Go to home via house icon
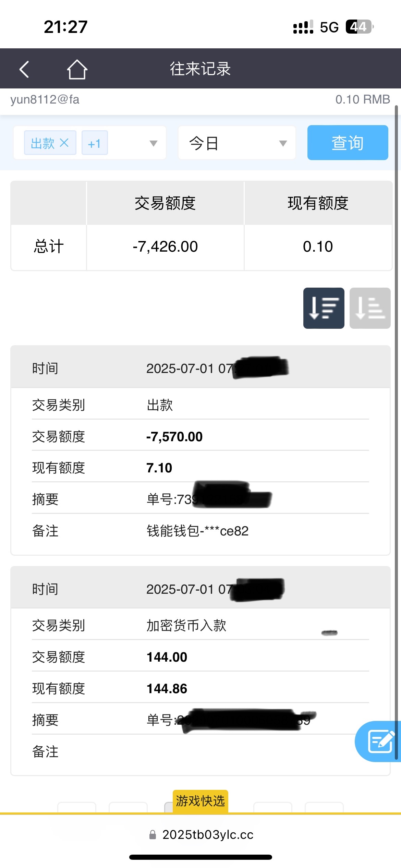This screenshot has height=868, width=401. [x=77, y=69]
